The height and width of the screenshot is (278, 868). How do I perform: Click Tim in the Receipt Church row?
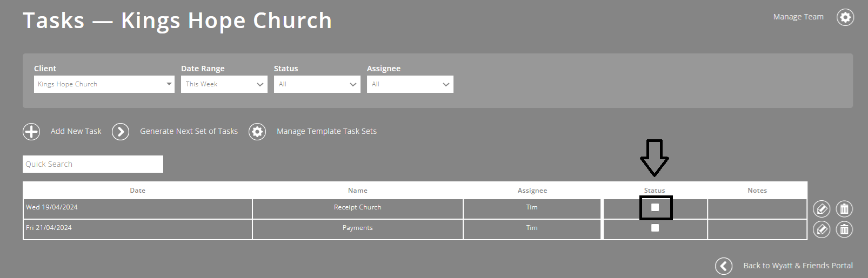(x=532, y=207)
